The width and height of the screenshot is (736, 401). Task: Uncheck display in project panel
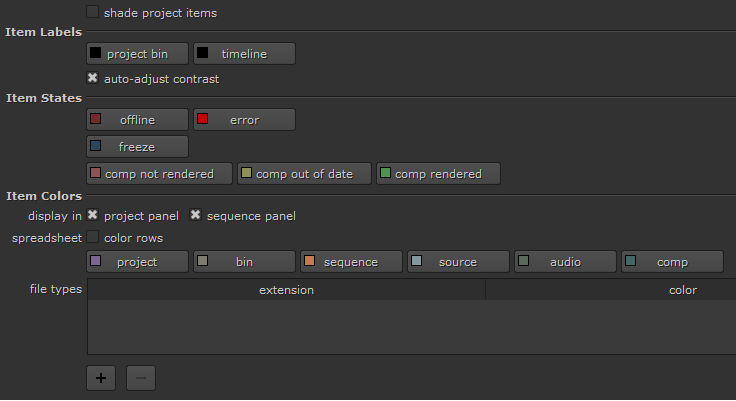[93, 215]
